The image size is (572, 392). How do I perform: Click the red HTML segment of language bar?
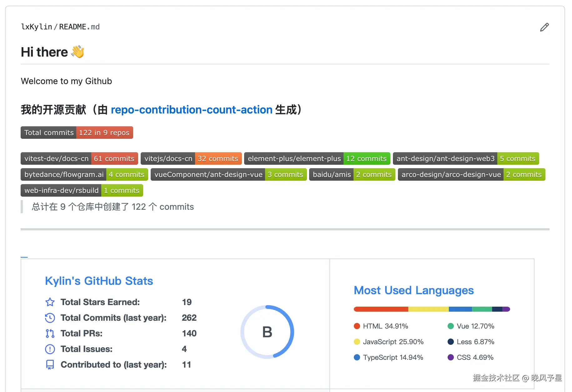click(x=381, y=309)
